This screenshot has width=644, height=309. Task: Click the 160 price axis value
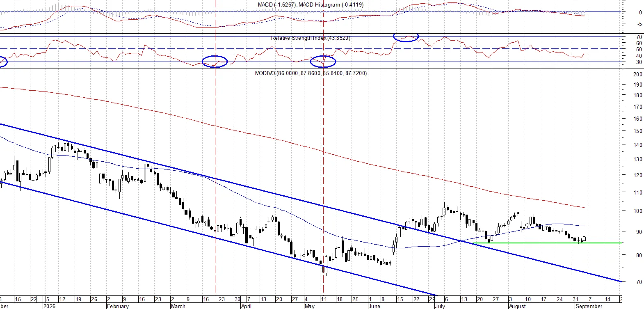pyautogui.click(x=638, y=119)
